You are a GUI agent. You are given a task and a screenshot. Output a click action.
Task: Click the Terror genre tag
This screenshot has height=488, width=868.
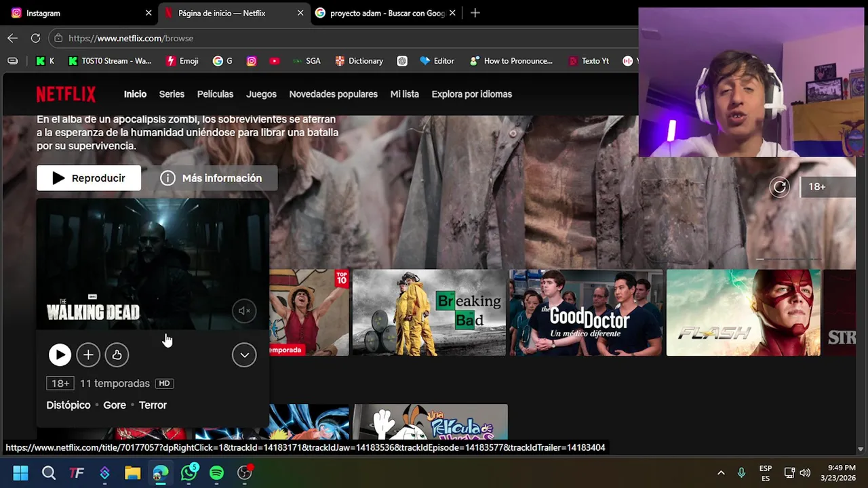tap(153, 405)
